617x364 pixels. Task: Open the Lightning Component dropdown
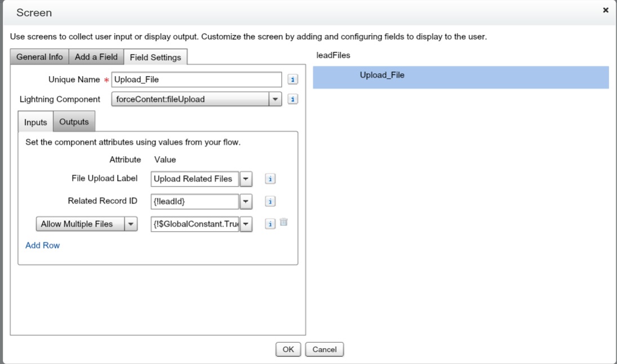[275, 99]
